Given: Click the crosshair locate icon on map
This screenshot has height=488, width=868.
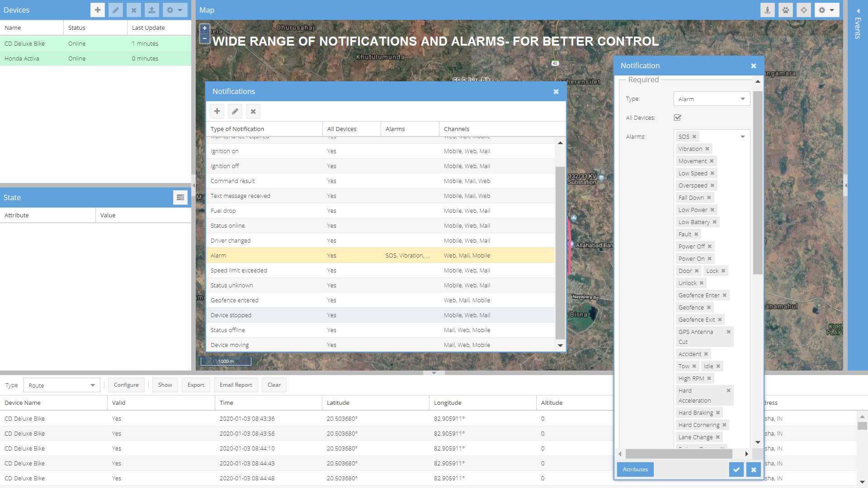Looking at the screenshot, I should [x=804, y=10].
